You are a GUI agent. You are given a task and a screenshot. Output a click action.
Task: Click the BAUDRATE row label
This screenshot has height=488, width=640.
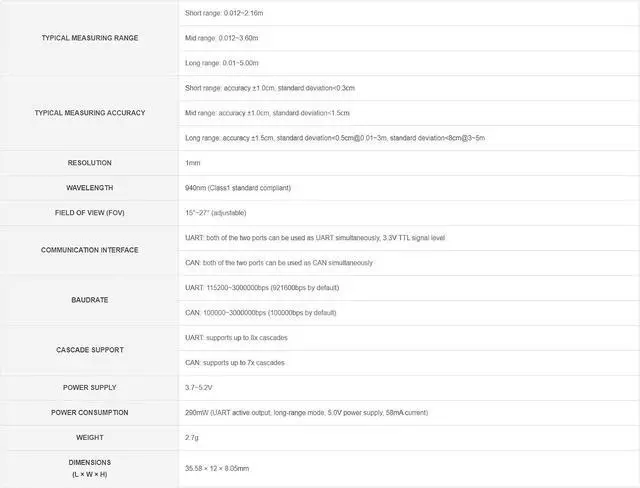pos(90,299)
